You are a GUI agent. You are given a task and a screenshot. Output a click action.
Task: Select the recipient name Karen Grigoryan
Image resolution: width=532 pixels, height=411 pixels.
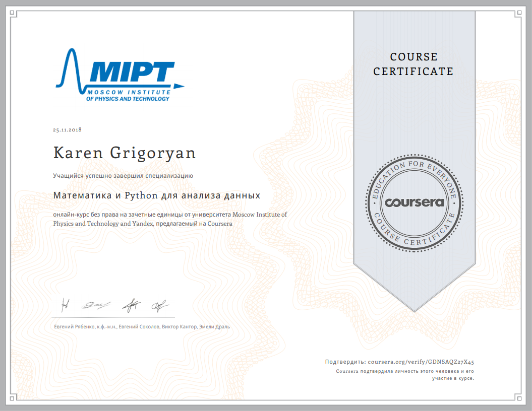point(125,153)
